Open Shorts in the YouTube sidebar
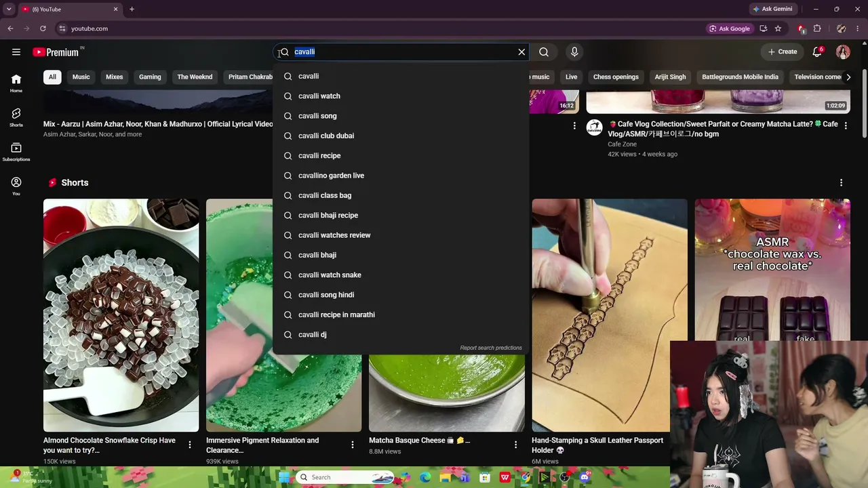 tap(16, 117)
